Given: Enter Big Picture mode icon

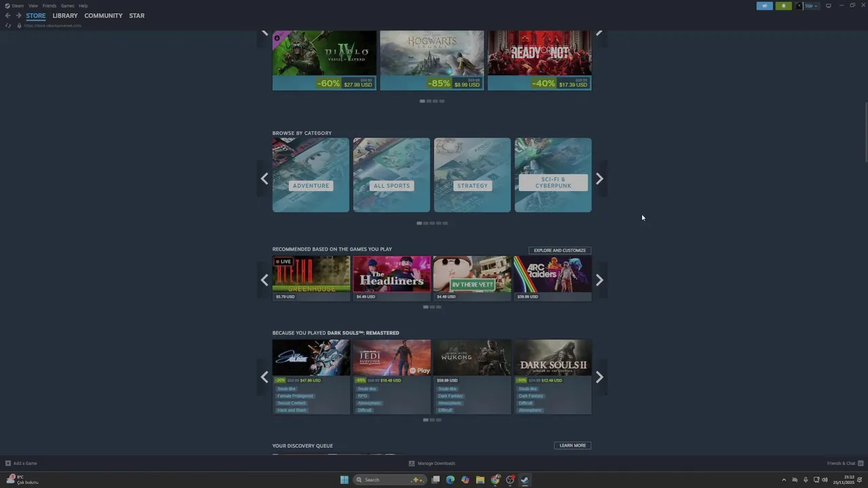Looking at the screenshot, I should (828, 5).
